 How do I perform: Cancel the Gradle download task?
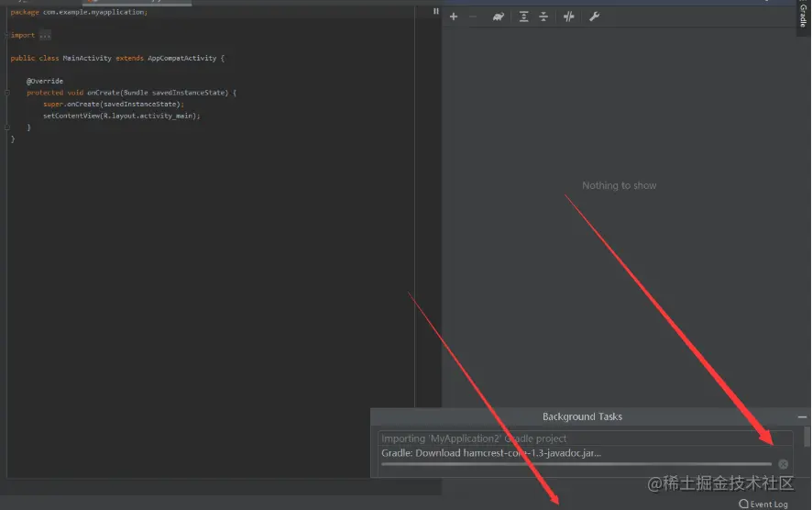pos(783,464)
